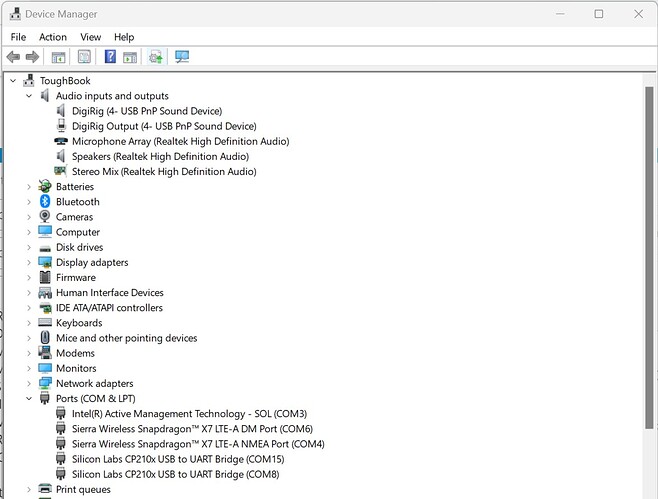Collapse Audio inputs and outputs
The width and height of the screenshot is (658, 499).
coord(29,96)
